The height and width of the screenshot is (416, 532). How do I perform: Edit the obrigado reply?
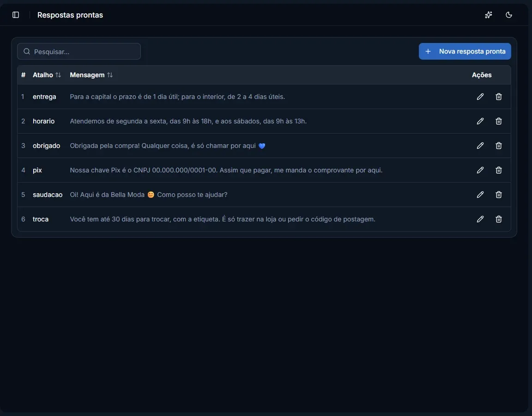(x=480, y=146)
